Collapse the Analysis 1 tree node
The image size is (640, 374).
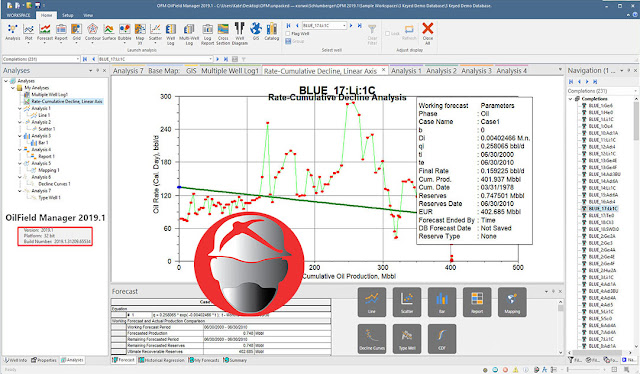pos(20,109)
